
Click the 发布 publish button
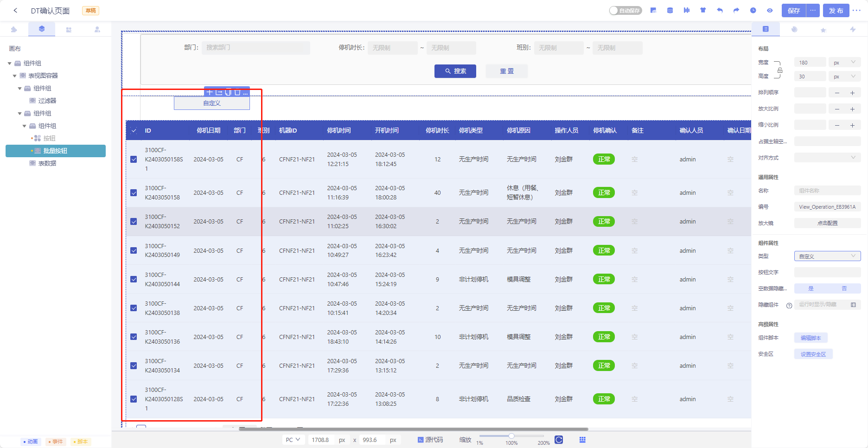click(x=836, y=10)
